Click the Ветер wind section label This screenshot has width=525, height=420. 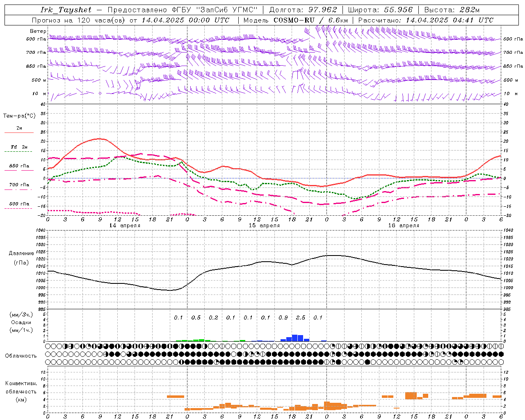click(x=38, y=31)
